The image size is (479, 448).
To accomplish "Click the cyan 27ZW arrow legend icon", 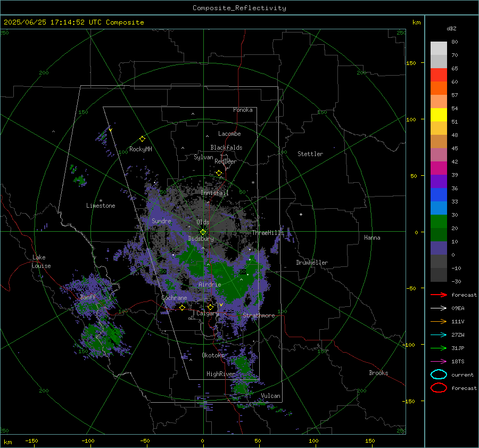I will click(x=439, y=335).
